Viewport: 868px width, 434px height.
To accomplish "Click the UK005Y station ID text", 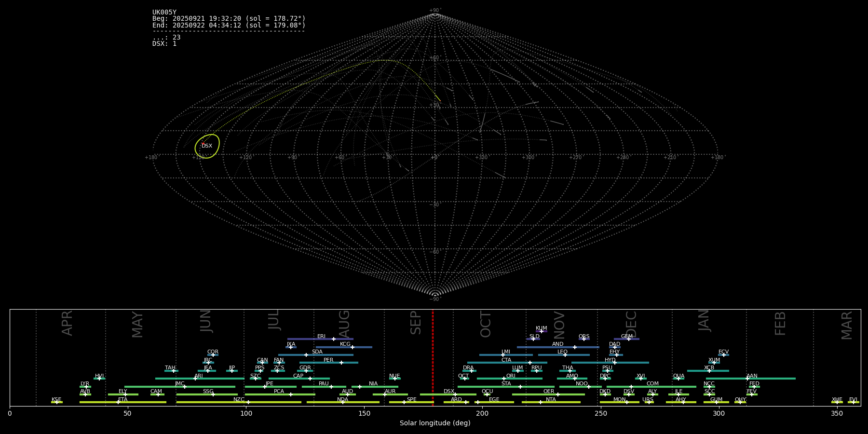I will (164, 13).
